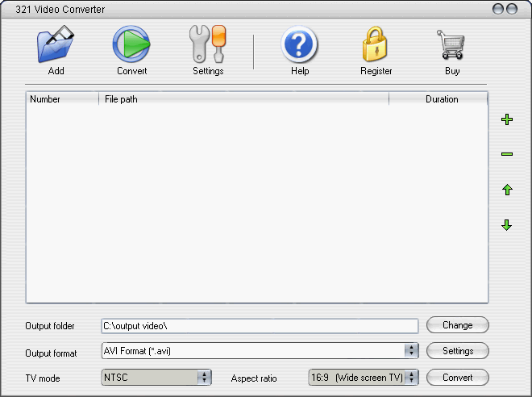Click the Output folder path field
The height and width of the screenshot is (397, 532).
point(260,326)
